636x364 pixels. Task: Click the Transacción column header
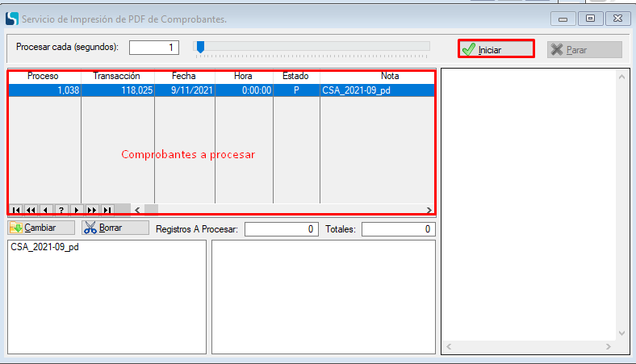[x=117, y=76]
